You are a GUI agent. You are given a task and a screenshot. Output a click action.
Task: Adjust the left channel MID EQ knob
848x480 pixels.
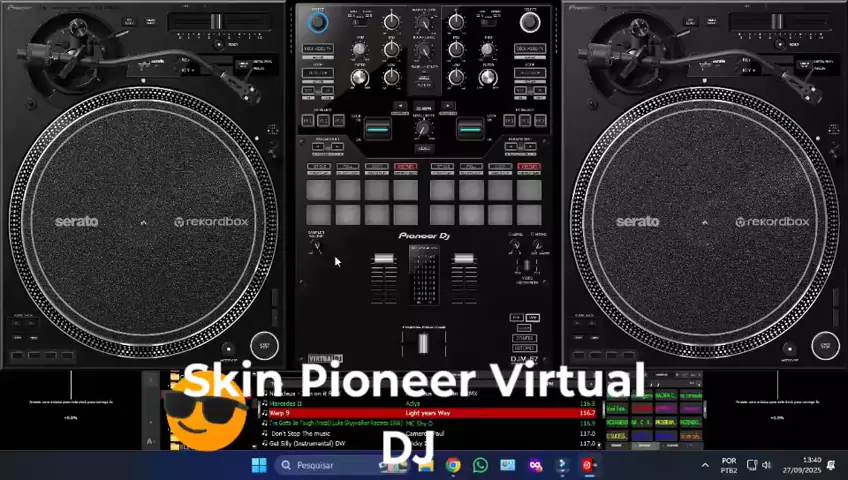(x=391, y=49)
